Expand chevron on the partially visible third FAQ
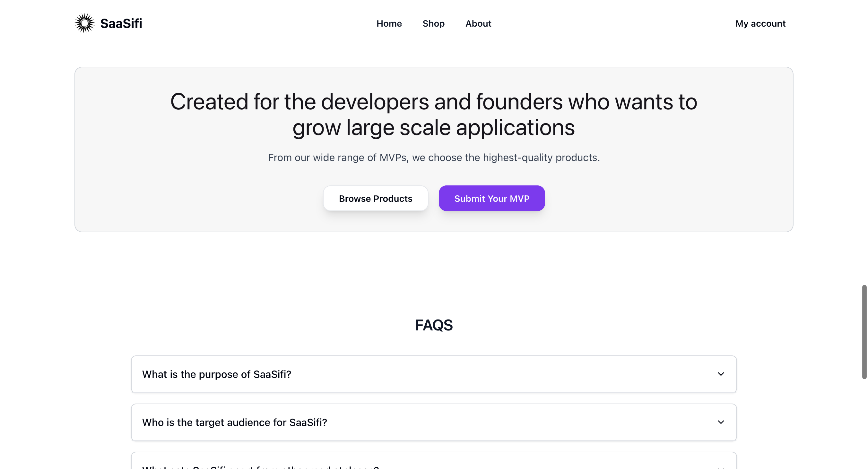The image size is (868, 469). [x=721, y=467]
